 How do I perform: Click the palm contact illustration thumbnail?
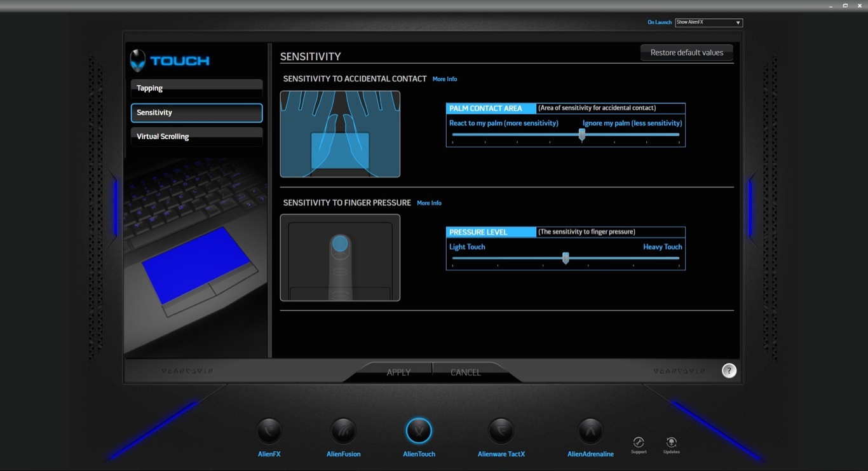click(340, 134)
